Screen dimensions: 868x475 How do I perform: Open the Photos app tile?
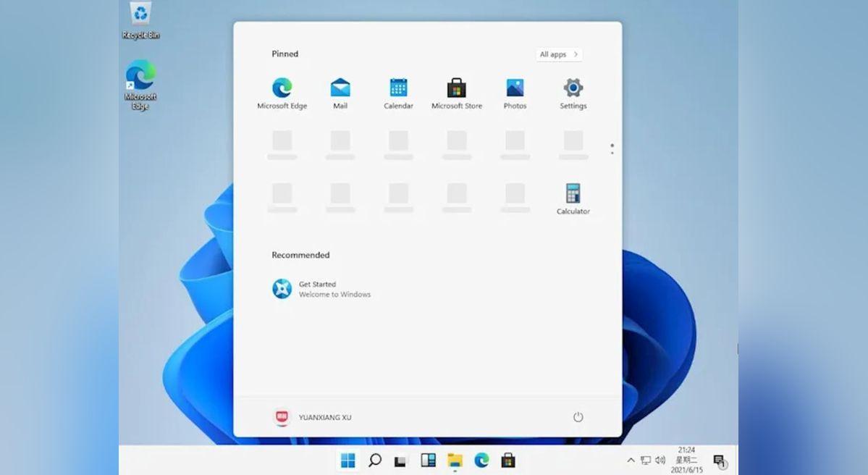point(515,93)
